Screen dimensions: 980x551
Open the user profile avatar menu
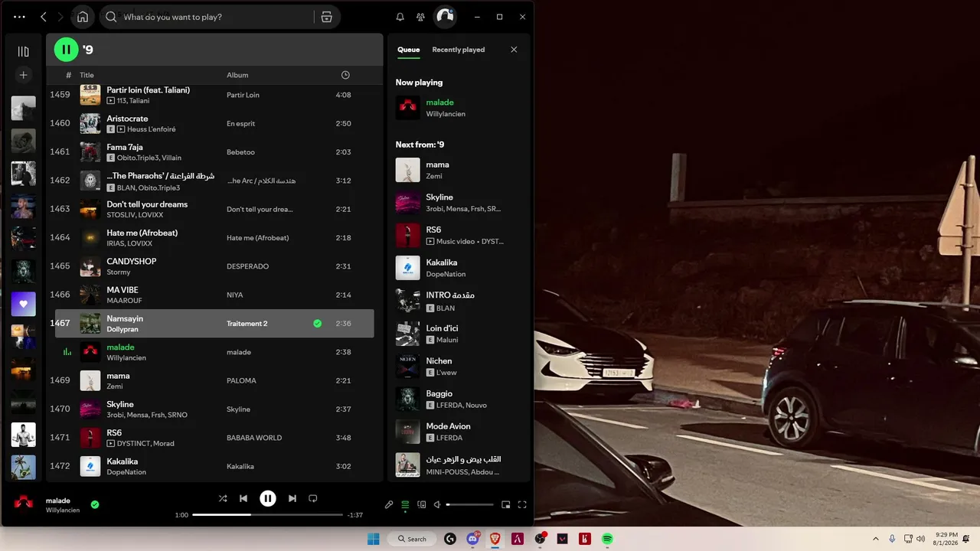coord(445,17)
